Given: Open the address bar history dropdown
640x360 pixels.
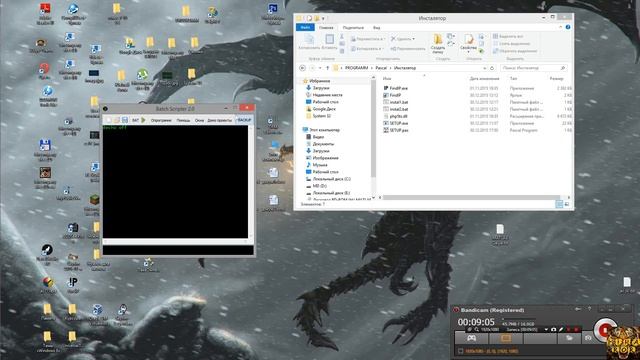Looking at the screenshot, I should pyautogui.click(x=484, y=68).
